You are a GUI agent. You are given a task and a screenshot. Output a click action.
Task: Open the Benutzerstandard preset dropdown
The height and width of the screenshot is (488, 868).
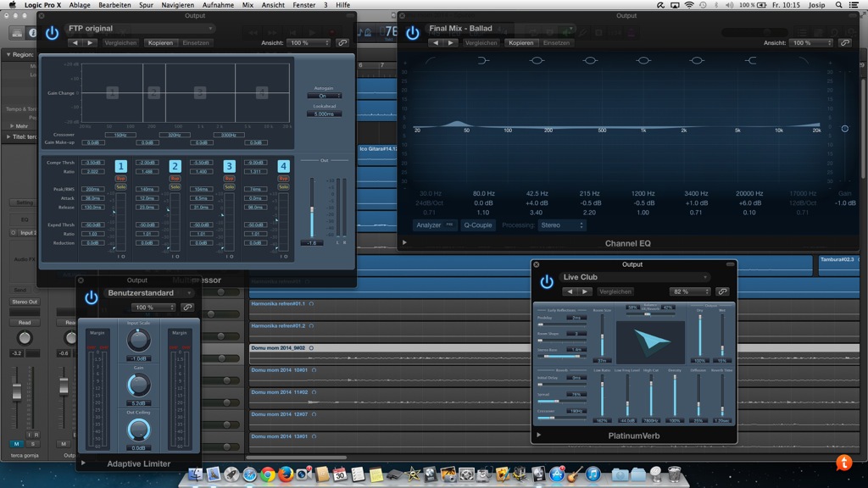tap(149, 292)
